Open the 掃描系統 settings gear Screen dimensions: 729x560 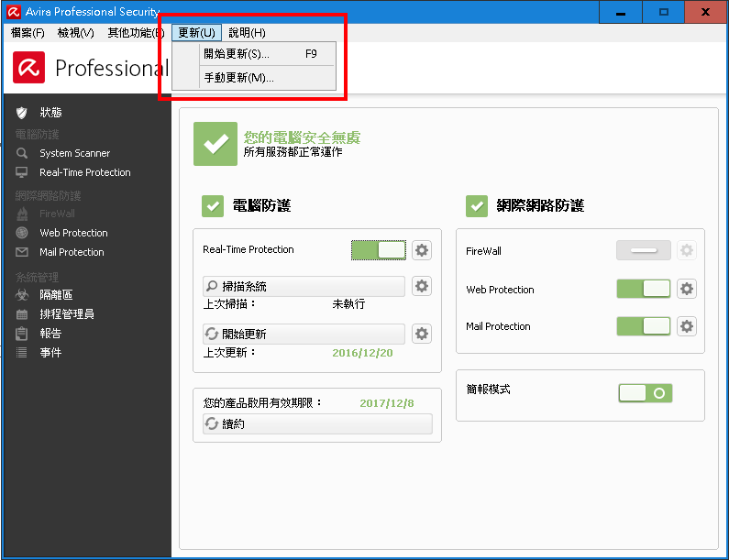[422, 286]
